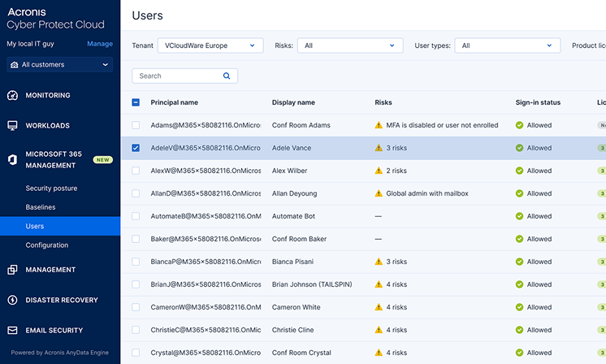Screen dimensions: 606x364
Task: Click green Allowed check for Adele Vance
Action: 519,148
